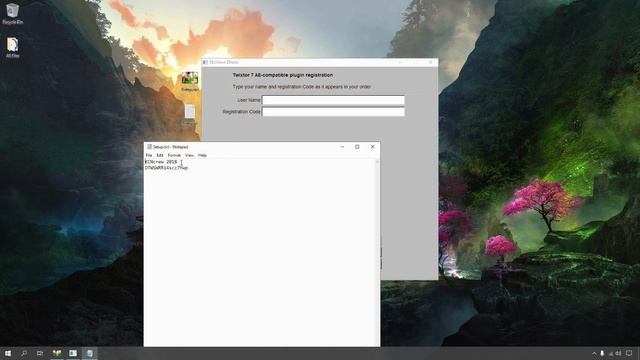Open the Format menu in Notepad
Image resolution: width=640 pixels, height=360 pixels.
tap(174, 156)
